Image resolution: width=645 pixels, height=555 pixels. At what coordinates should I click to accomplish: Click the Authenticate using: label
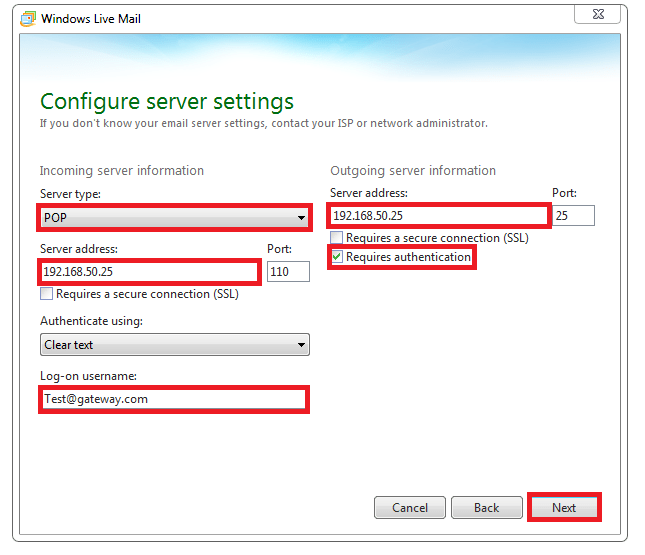[x=91, y=320]
